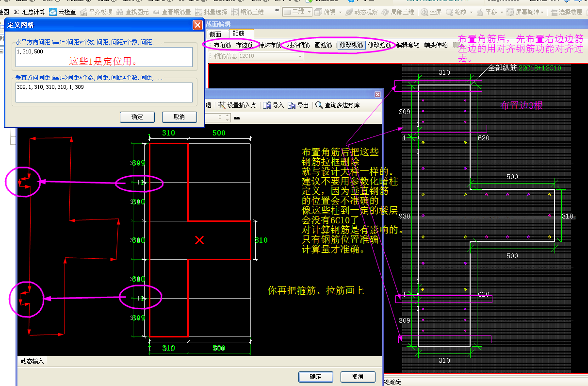The width and height of the screenshot is (588, 386).
Task: Select the 平移 pan tool
Action: 487,12
